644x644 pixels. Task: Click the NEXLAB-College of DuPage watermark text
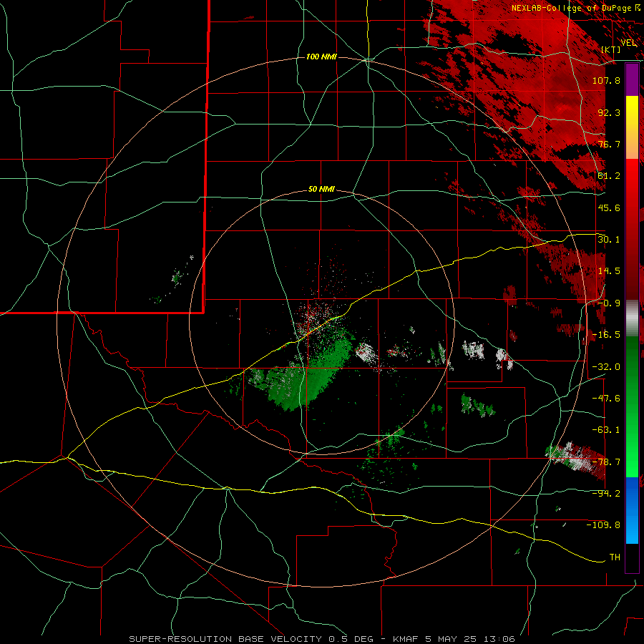point(576,8)
